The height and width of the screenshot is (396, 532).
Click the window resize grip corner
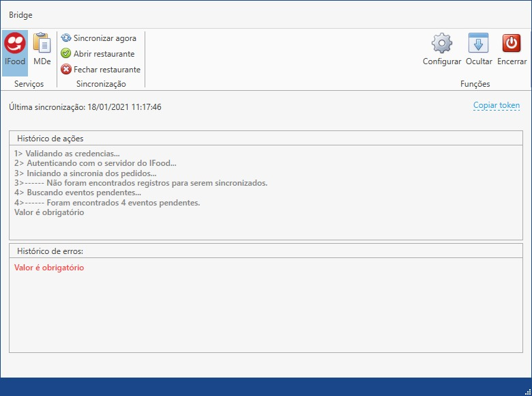(528, 392)
